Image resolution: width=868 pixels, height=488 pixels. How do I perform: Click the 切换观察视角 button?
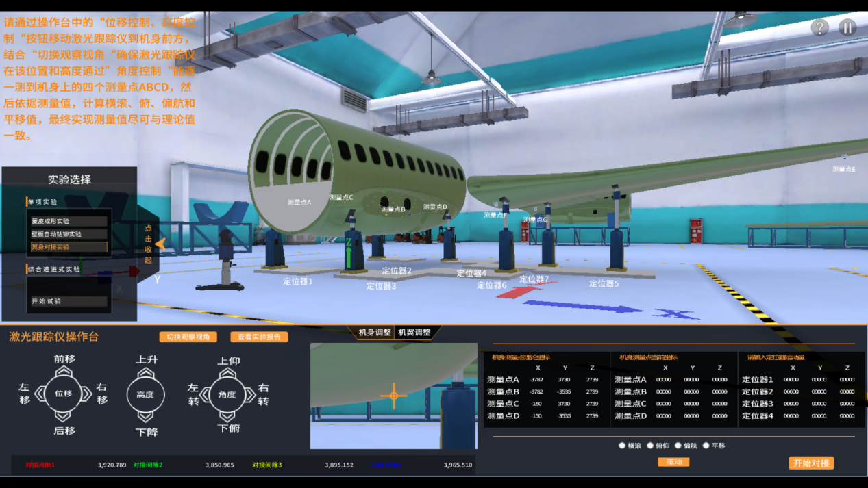[x=188, y=337]
